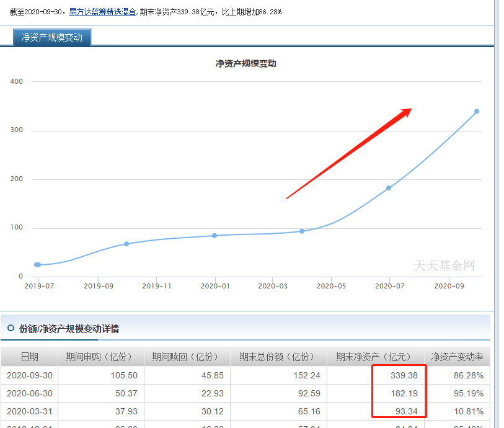Select the 2020-07 data point marker

389,187
